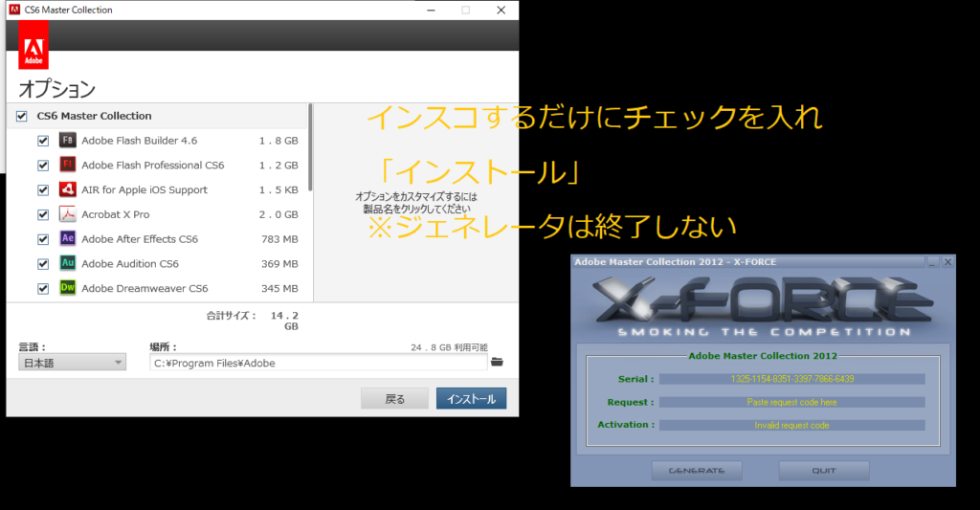Select the AIR for Apple iOS Support label
The width and height of the screenshot is (980, 510).
click(x=145, y=190)
